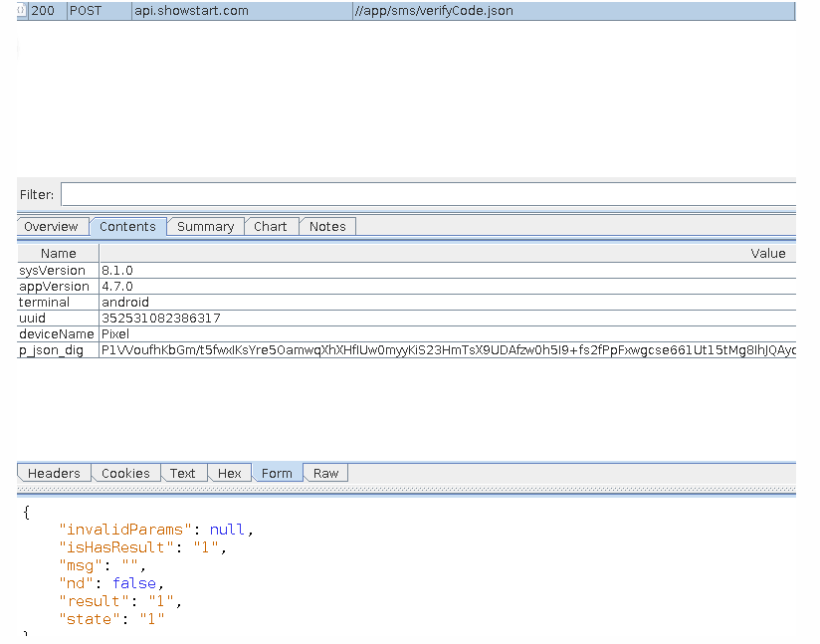Click the deviceName name cell
820x644 pixels.
click(x=58, y=333)
